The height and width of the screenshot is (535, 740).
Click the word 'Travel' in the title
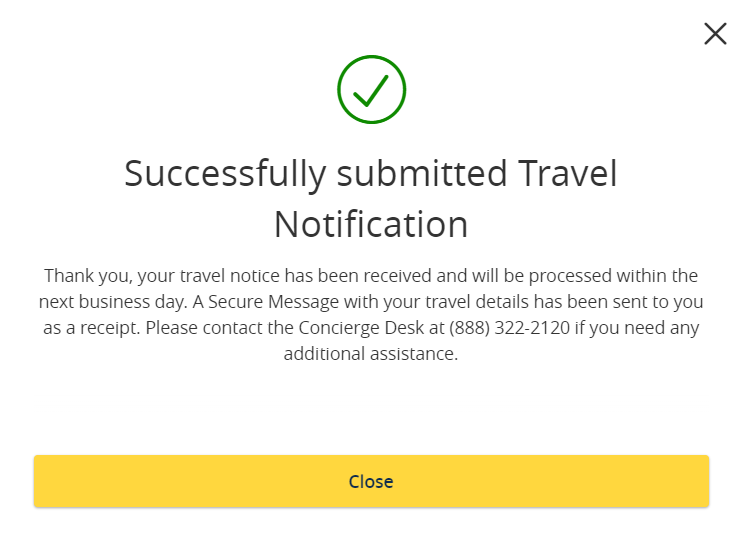click(x=568, y=174)
